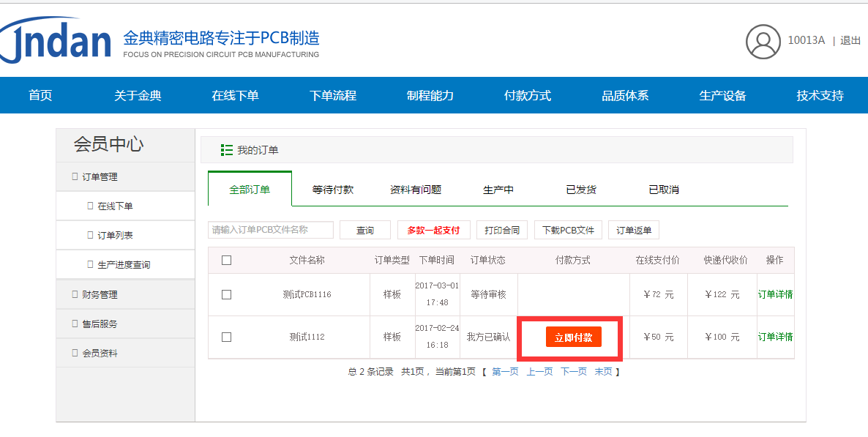Expand 售后服务 section in sidebar
This screenshot has height=437, width=868.
(x=99, y=324)
